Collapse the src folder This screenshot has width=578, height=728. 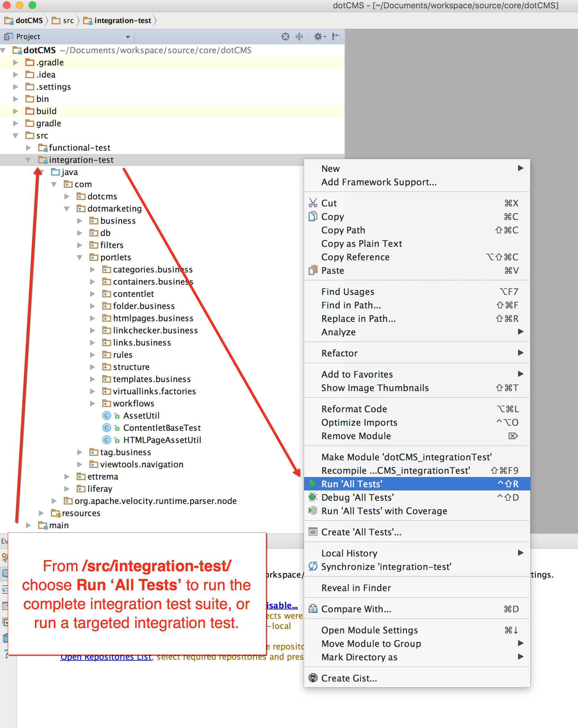15,135
